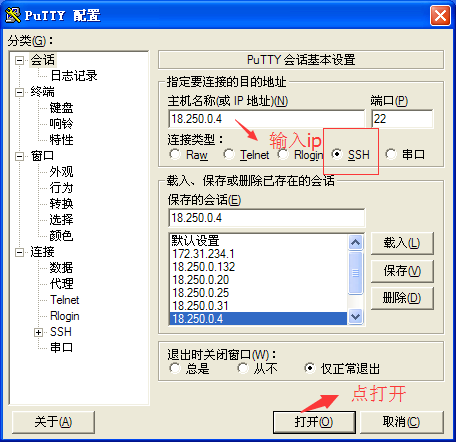The height and width of the screenshot is (442, 456).
Task: Focus the port field showing 22
Action: click(402, 119)
